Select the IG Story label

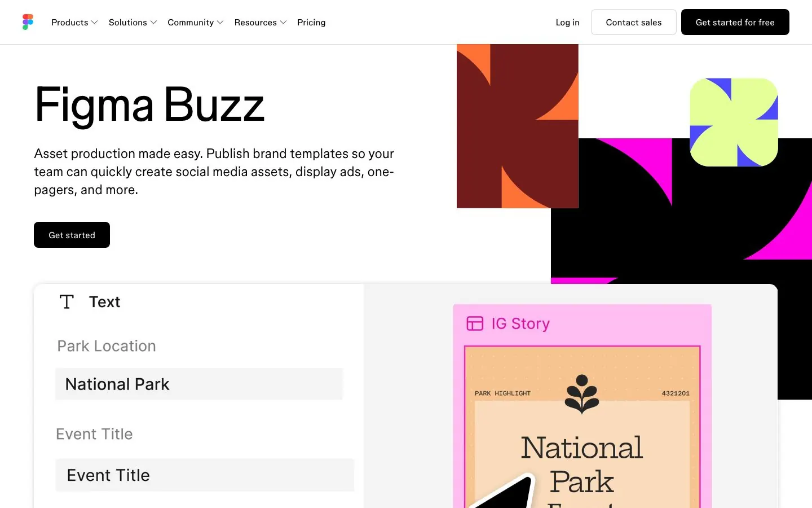[x=520, y=323]
